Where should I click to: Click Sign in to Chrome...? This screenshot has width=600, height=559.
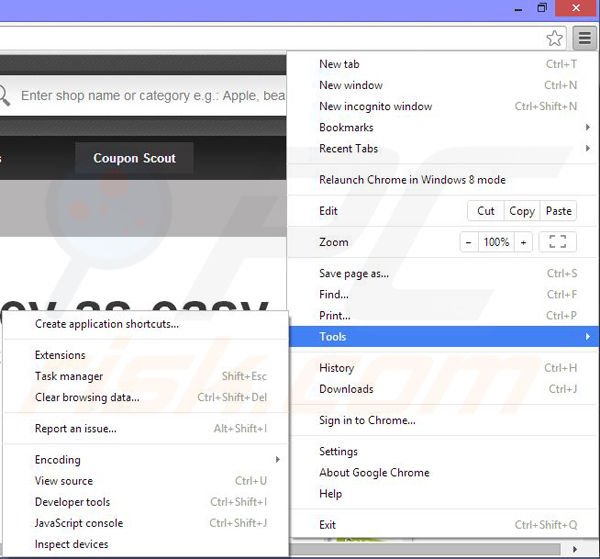click(444, 420)
